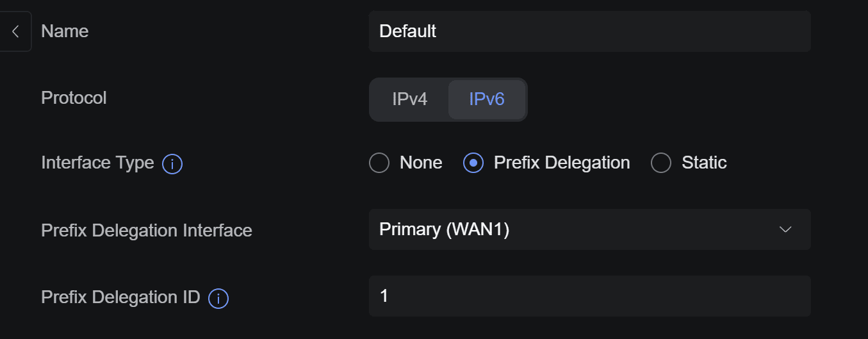868x339 pixels.
Task: Switch protocol to IPv6
Action: click(487, 99)
